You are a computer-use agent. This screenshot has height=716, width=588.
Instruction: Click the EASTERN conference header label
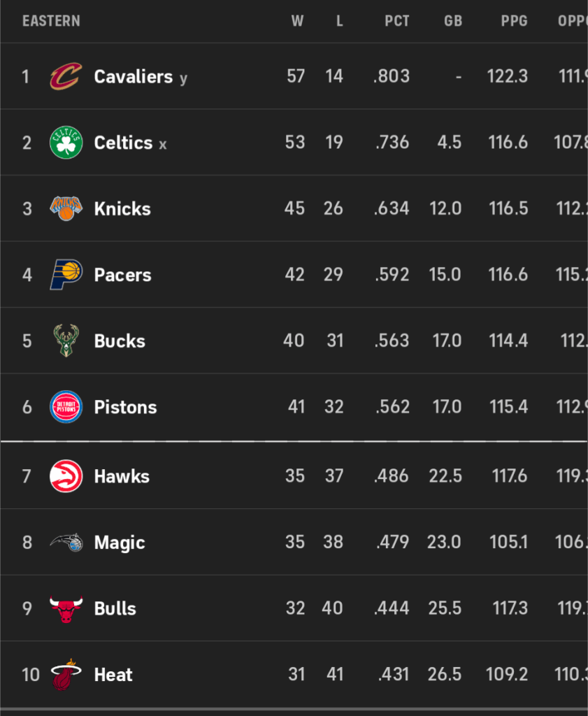click(51, 21)
